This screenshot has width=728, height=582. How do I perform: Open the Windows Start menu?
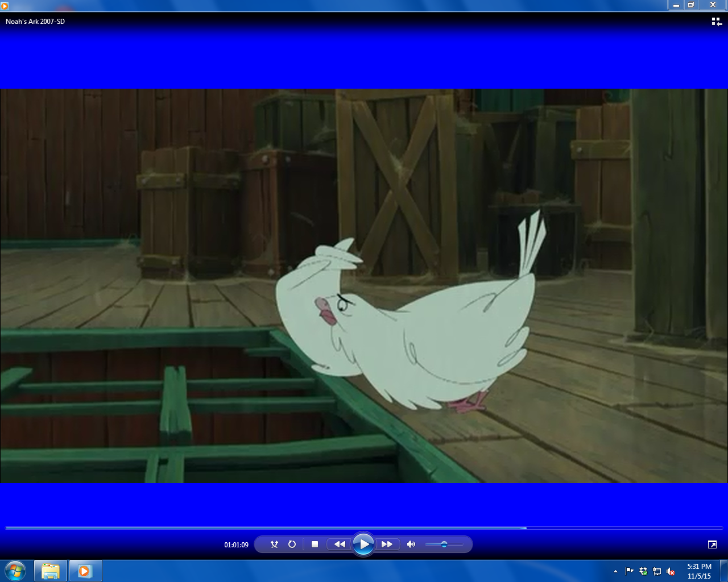15,571
